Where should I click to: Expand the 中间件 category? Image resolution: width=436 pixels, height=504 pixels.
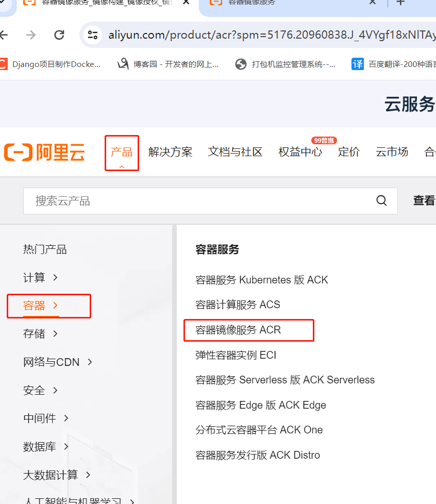46,418
